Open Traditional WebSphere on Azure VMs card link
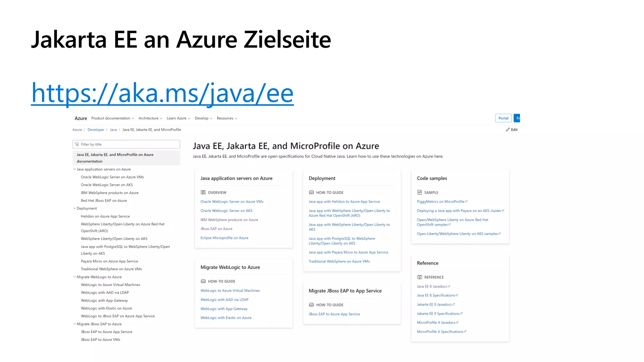The width and height of the screenshot is (644, 362). click(x=339, y=261)
